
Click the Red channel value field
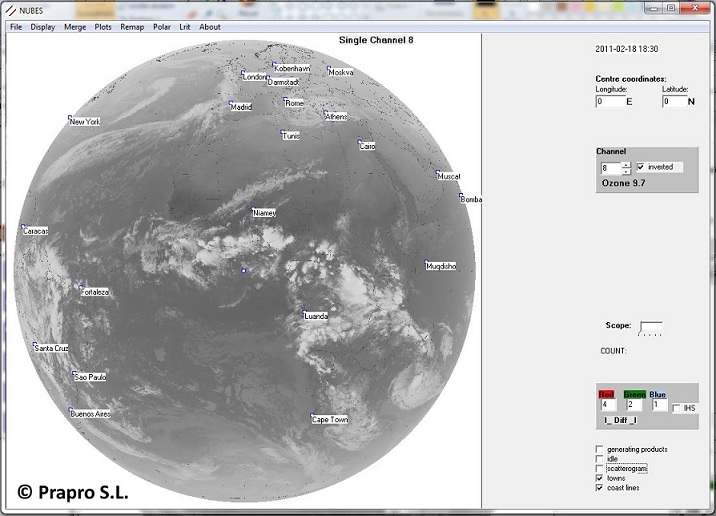pyautogui.click(x=608, y=405)
